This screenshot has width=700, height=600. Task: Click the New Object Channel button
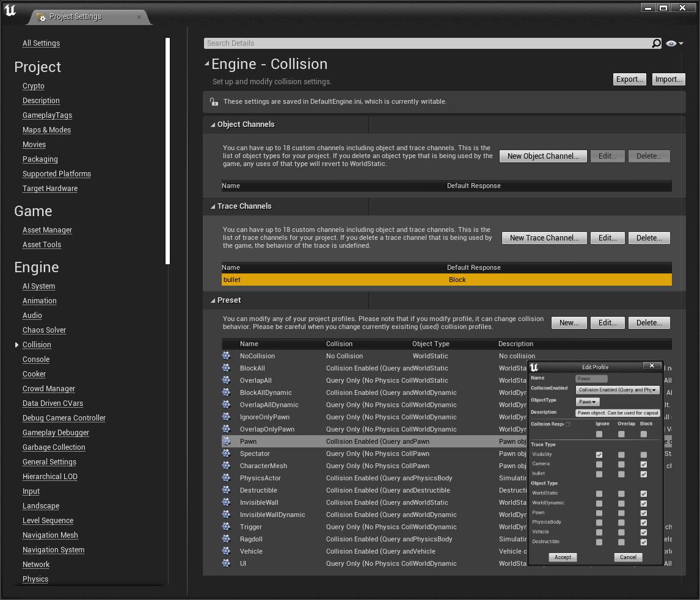point(542,156)
